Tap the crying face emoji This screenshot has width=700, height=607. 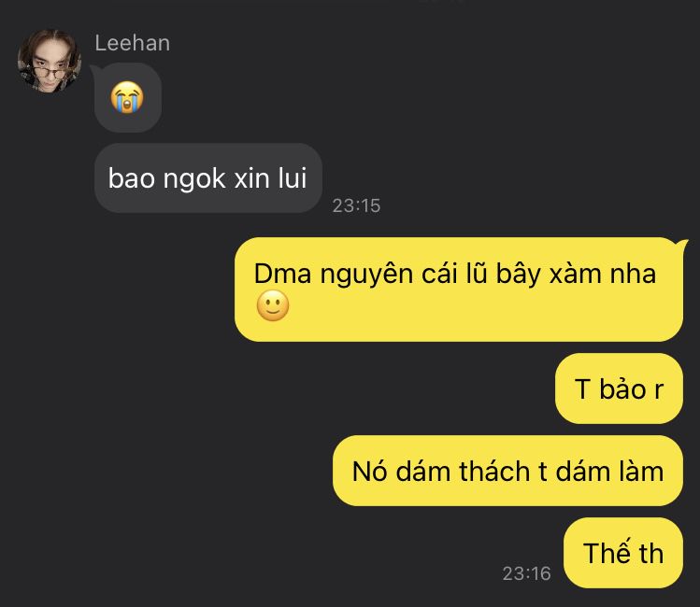pyautogui.click(x=127, y=97)
